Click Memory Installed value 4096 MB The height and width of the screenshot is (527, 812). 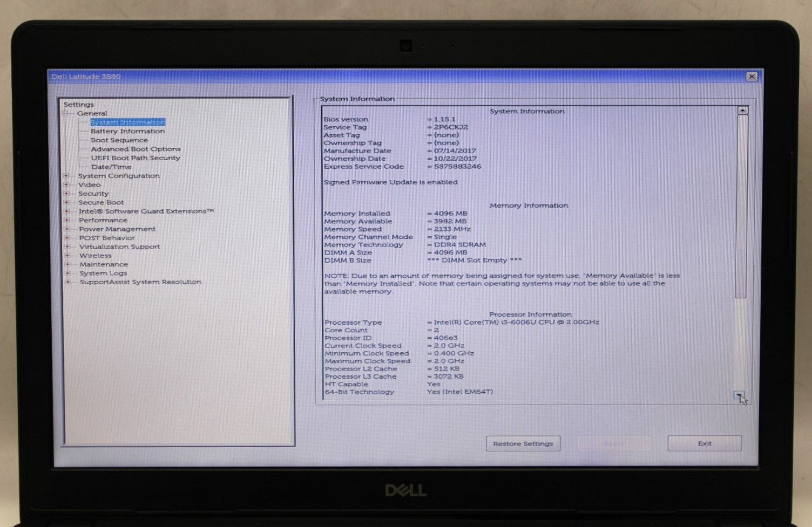(x=450, y=214)
